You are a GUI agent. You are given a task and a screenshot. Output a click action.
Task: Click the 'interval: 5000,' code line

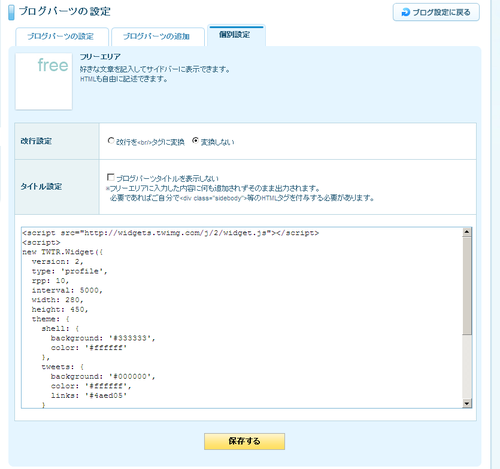[x=67, y=290]
